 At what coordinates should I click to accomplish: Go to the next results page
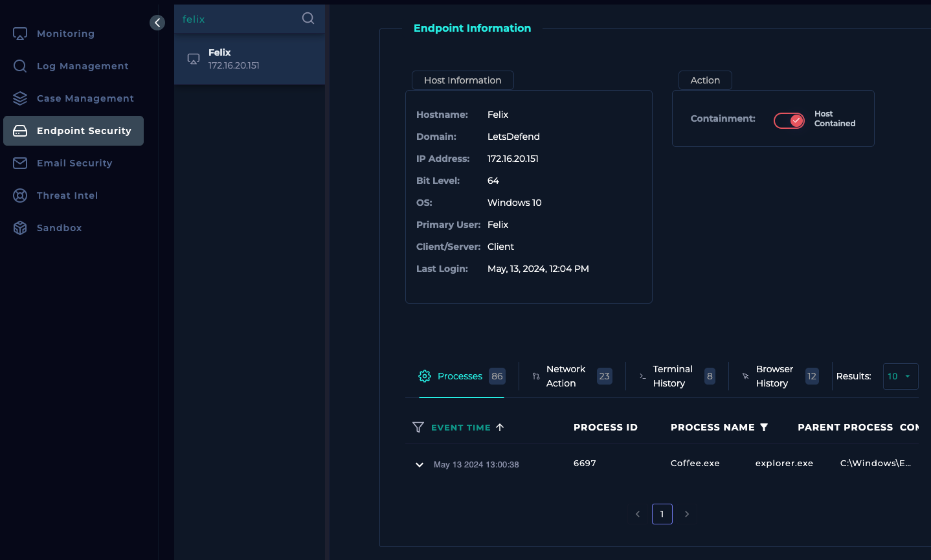click(687, 514)
